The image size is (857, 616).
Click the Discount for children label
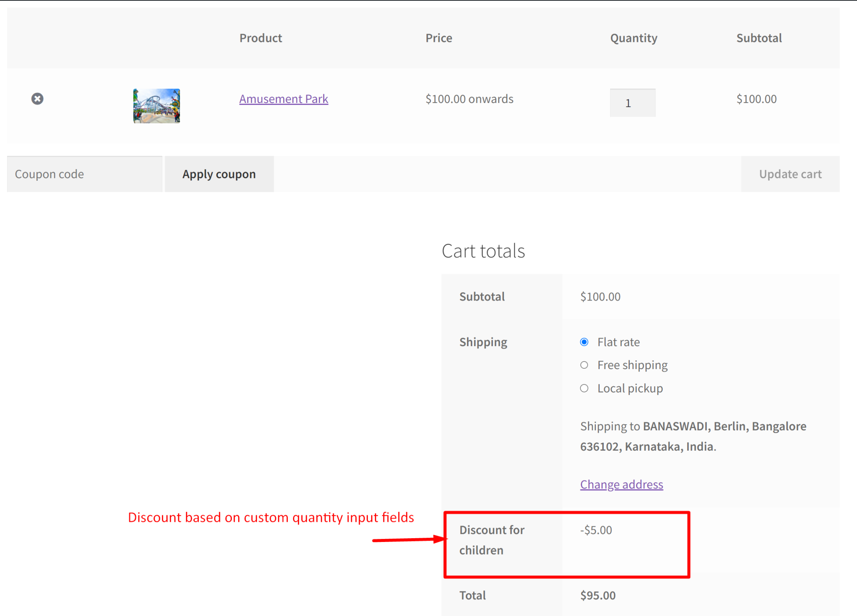492,540
